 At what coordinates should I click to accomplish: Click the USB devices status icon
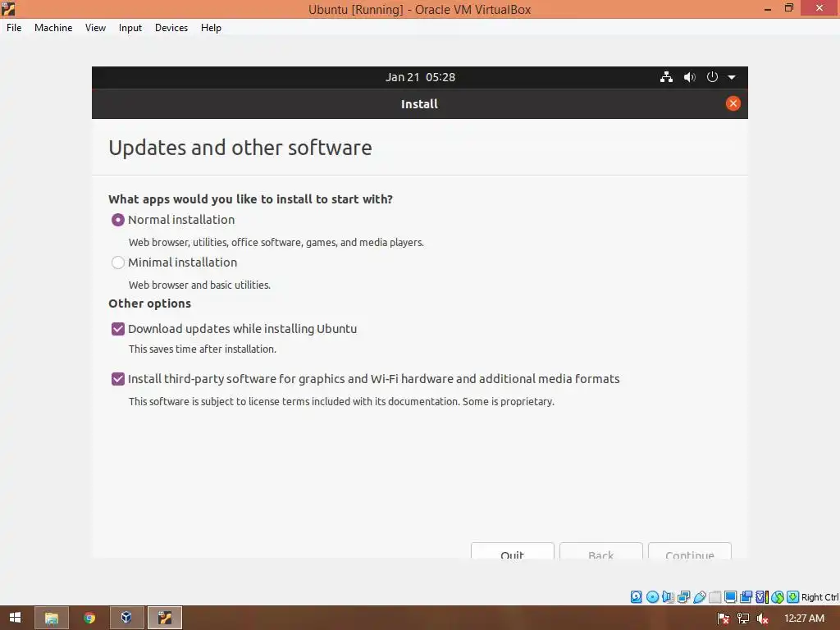pyautogui.click(x=700, y=597)
